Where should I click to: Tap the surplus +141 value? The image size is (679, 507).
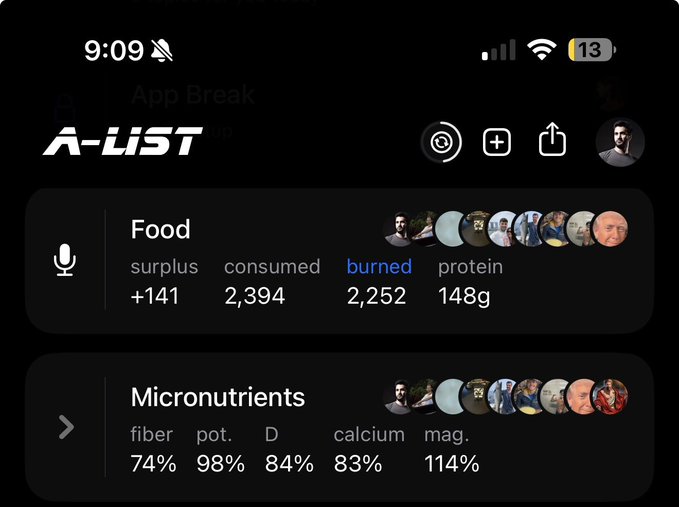click(x=155, y=295)
